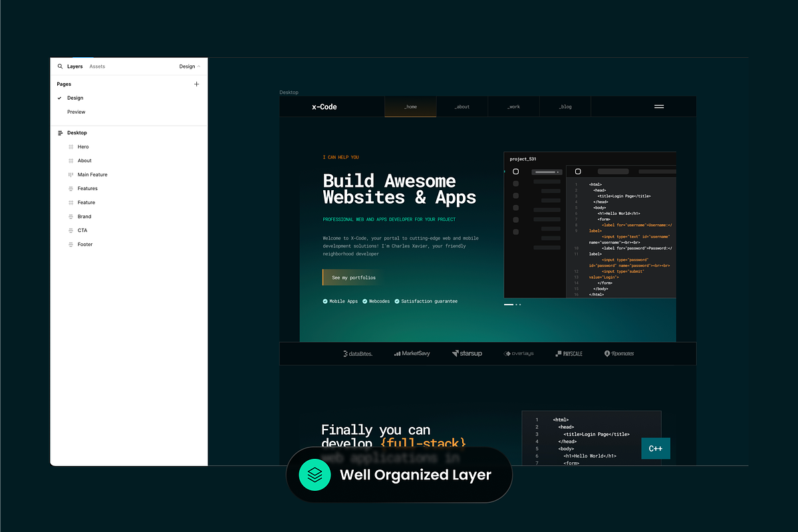Open the Preview page

(x=76, y=112)
